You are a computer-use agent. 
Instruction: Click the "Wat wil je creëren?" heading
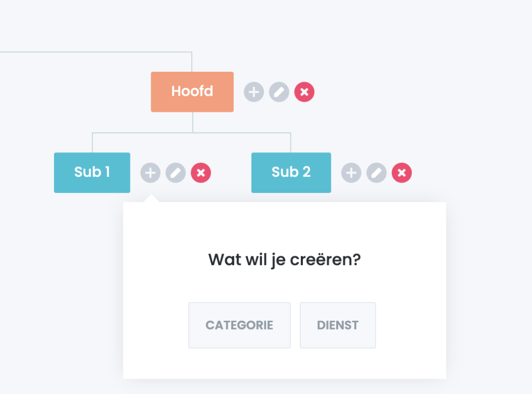click(284, 259)
